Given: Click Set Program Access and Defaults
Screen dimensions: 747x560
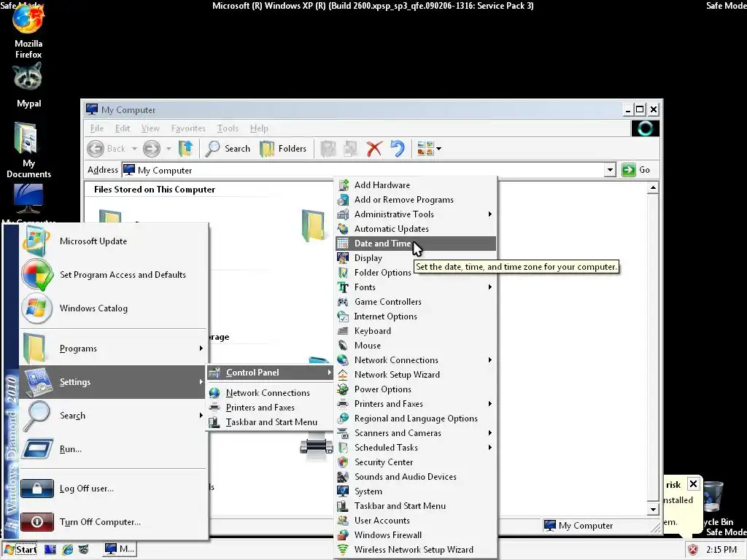Looking at the screenshot, I should point(113,275).
